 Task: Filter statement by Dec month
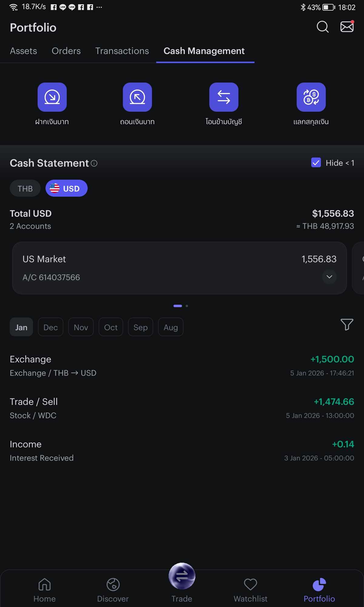[x=51, y=327]
